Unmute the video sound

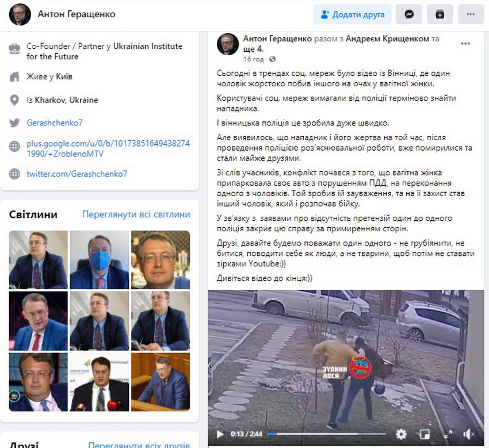[468, 434]
